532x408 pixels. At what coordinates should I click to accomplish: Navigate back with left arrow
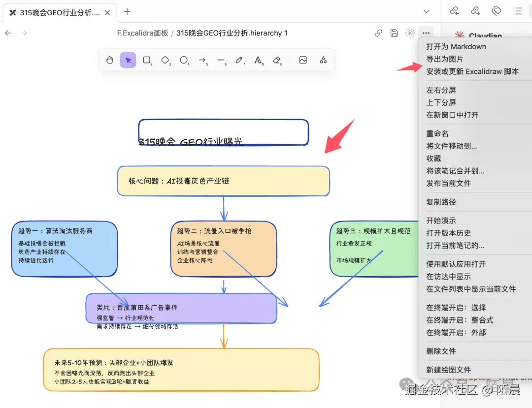pyautogui.click(x=8, y=33)
